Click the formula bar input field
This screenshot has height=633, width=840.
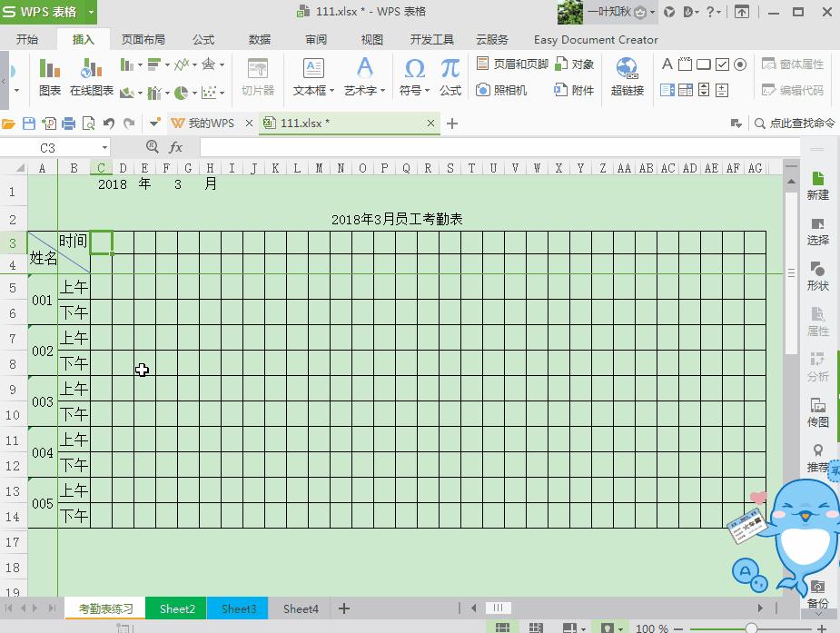(x=490, y=147)
